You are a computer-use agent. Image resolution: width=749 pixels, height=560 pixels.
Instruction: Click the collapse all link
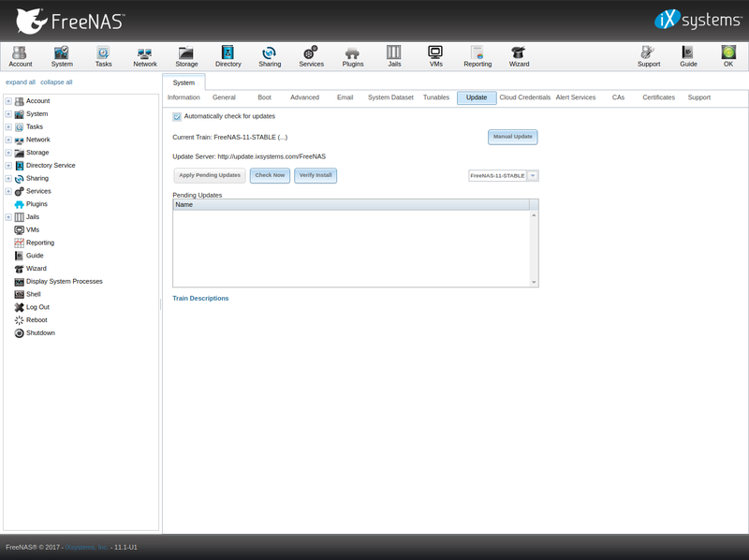(56, 82)
